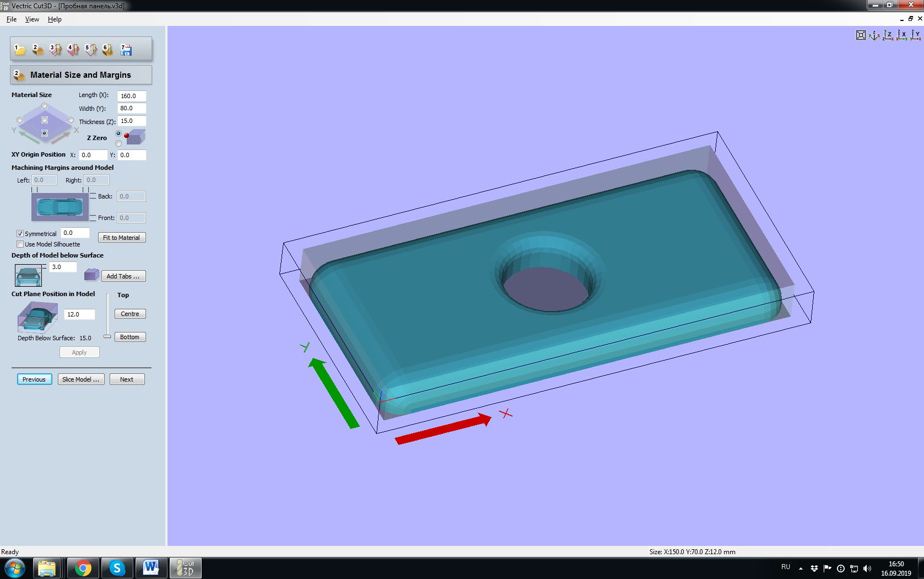Open step 1 Load 3D Model icon
The image size is (924, 579).
pos(20,50)
